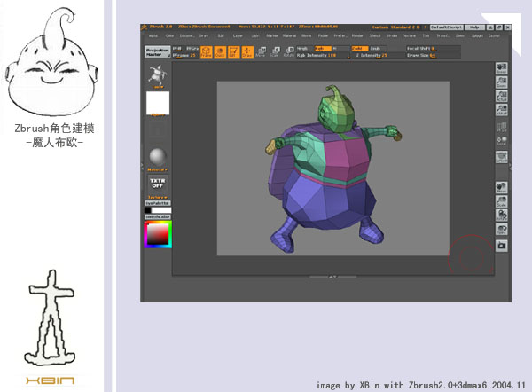Image resolution: width=532 pixels, height=392 pixels.
Task: Toggle the orange Edit mode button
Action: 233,51
